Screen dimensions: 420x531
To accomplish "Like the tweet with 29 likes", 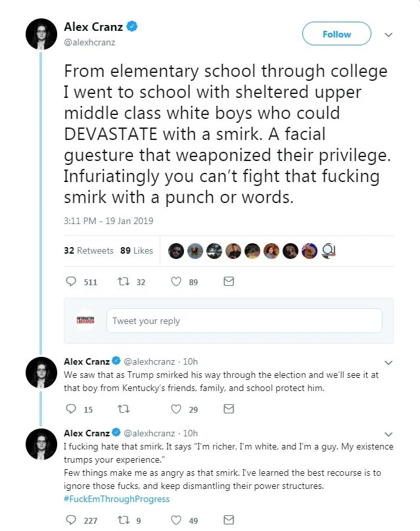I will pyautogui.click(x=176, y=409).
